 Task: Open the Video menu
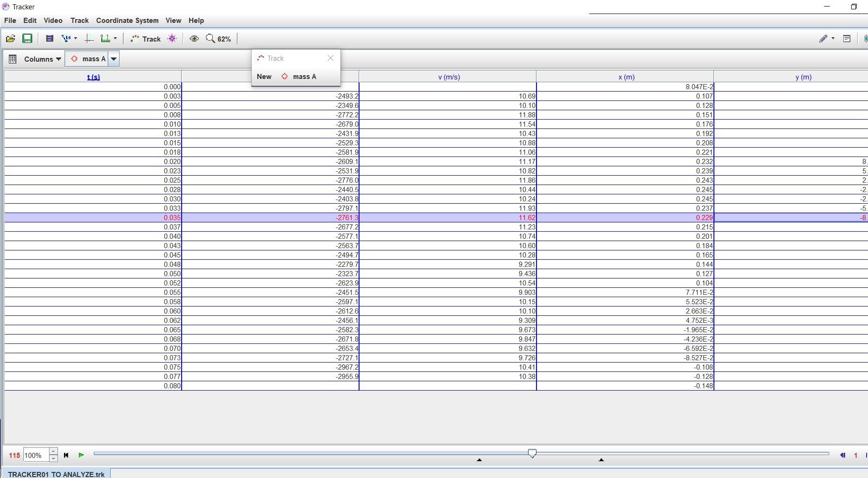53,21
